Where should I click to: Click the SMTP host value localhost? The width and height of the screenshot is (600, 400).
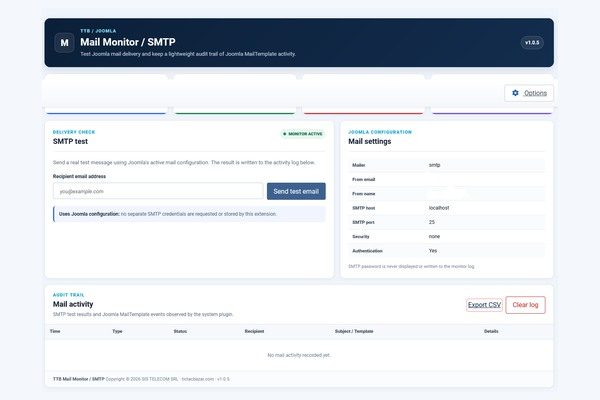click(x=439, y=208)
